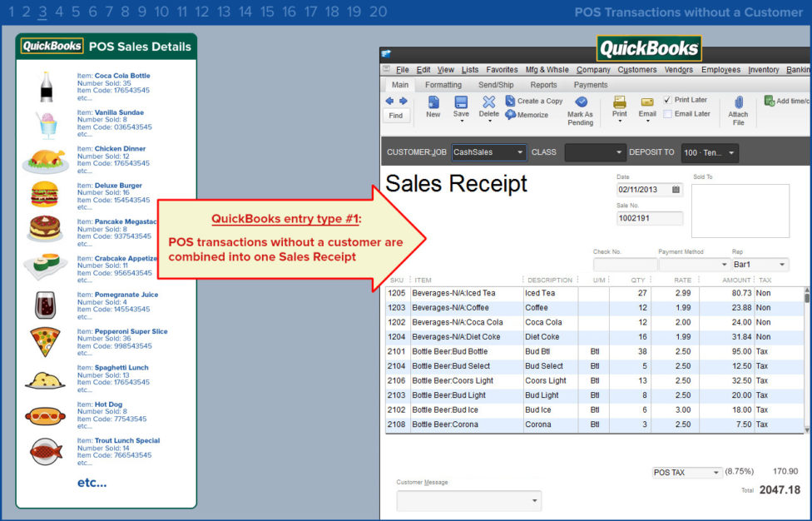The image size is (812, 521).
Task: Click quantity 16 in the Diet Coke row
Action: 631,337
